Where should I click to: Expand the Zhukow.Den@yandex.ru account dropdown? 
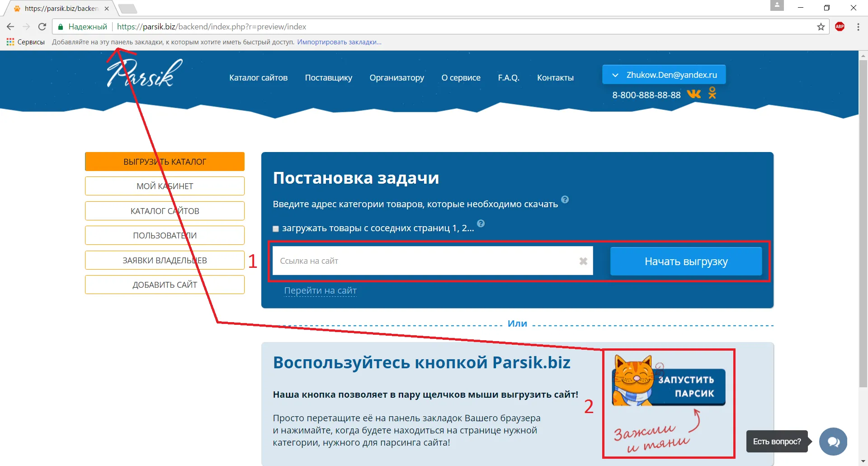(664, 75)
